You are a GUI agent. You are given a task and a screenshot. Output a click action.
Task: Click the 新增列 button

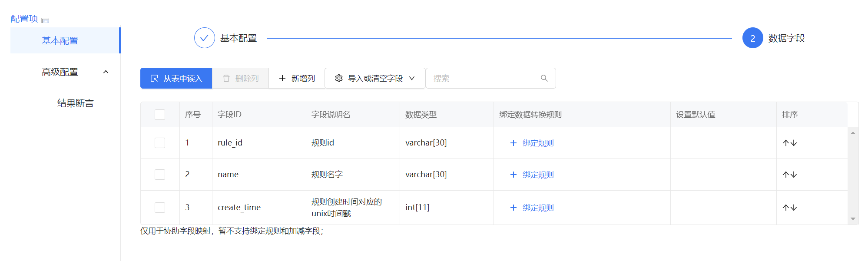[x=297, y=78]
